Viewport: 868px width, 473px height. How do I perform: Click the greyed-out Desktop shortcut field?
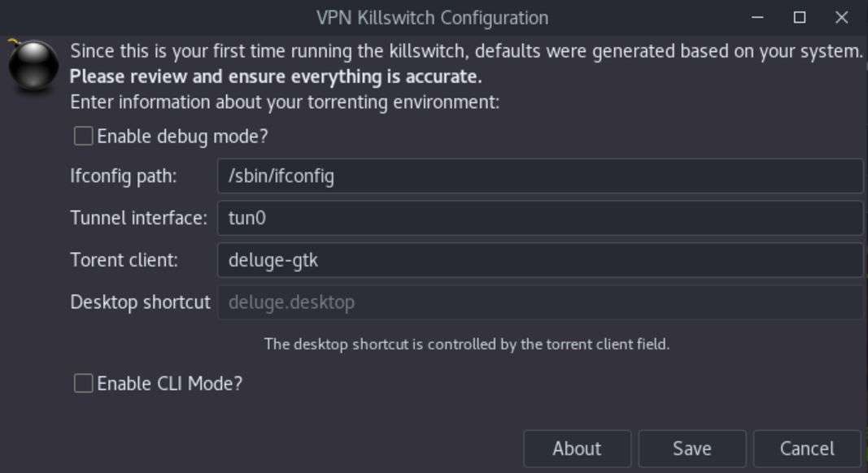pyautogui.click(x=539, y=302)
